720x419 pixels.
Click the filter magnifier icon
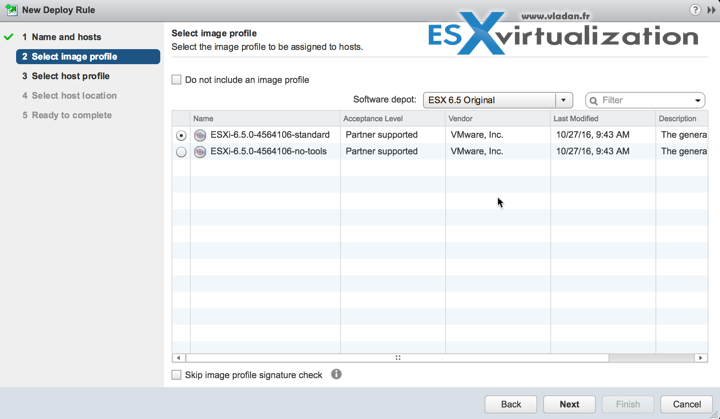point(593,101)
